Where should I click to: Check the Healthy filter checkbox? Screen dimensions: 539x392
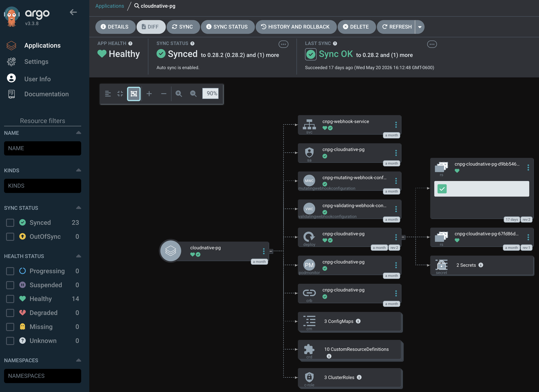tap(10, 299)
